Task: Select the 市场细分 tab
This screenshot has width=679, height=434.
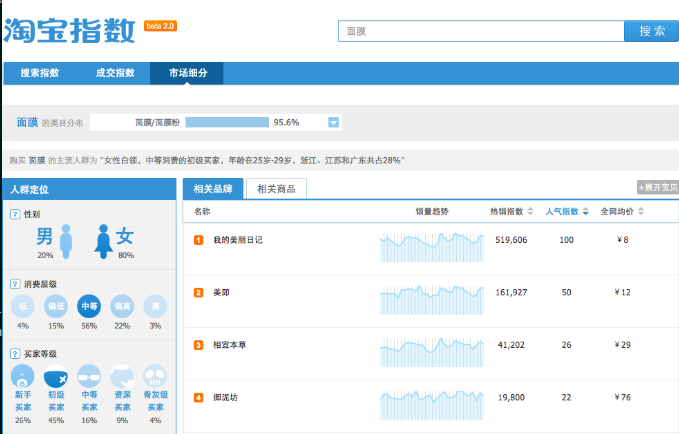Action: (187, 73)
